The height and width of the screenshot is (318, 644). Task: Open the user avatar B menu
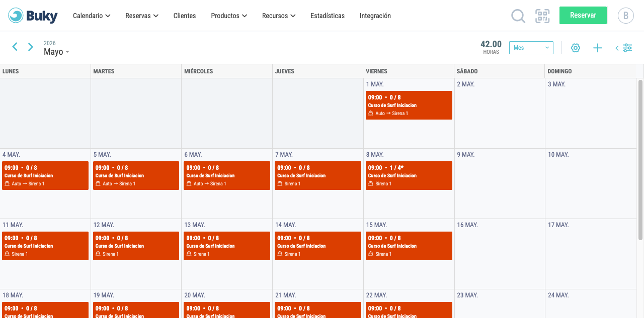626,16
